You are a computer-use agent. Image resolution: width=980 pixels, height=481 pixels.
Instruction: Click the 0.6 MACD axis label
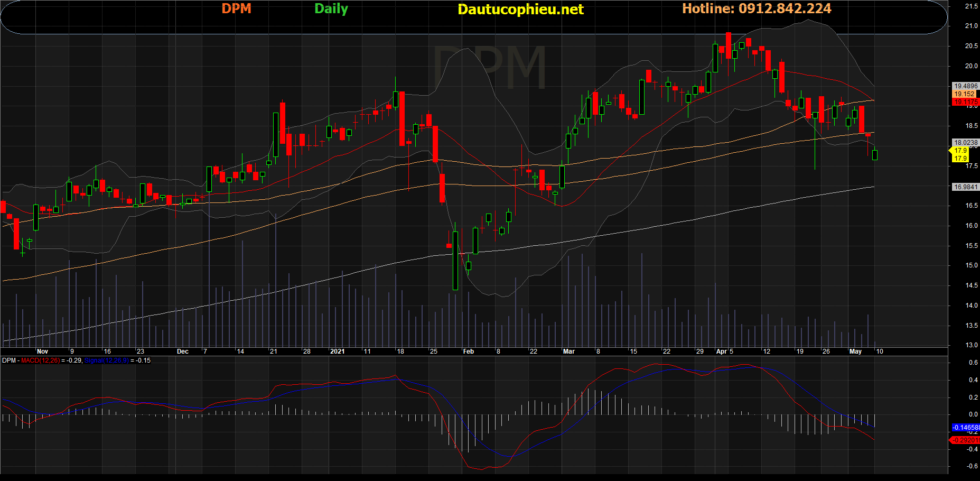coord(973,363)
